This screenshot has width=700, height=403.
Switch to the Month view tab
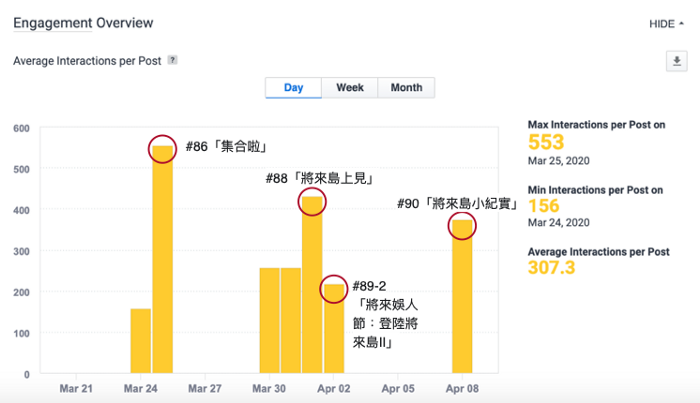pyautogui.click(x=406, y=88)
